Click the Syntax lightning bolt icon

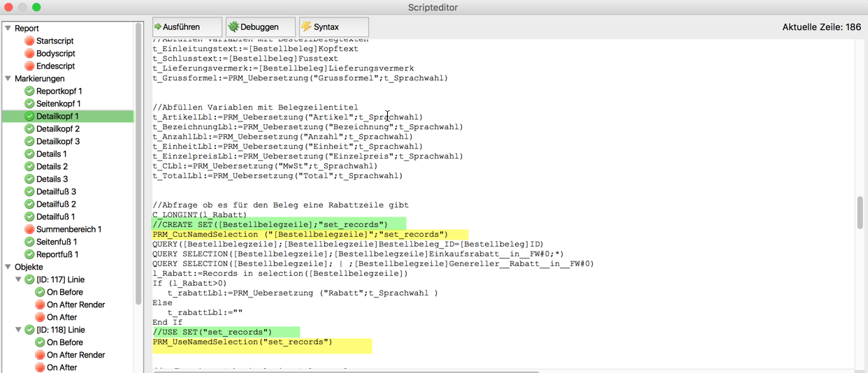(x=306, y=27)
